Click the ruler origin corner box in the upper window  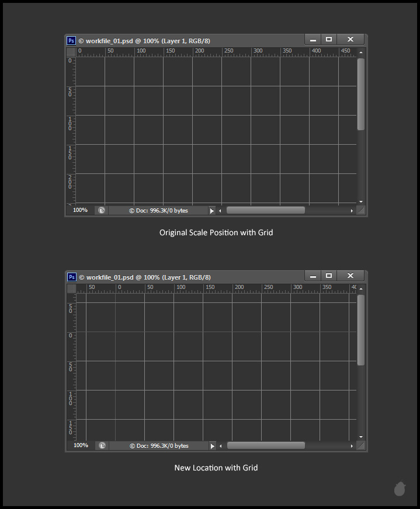coord(71,52)
